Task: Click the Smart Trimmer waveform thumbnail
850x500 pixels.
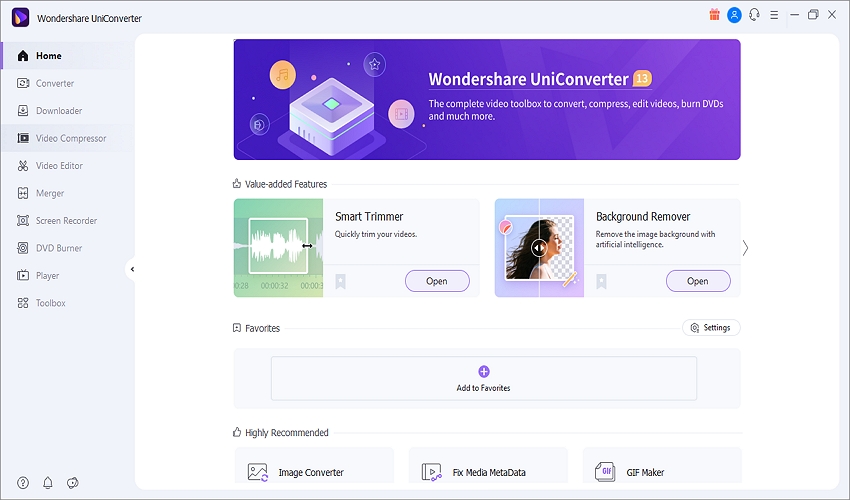Action: 278,248
